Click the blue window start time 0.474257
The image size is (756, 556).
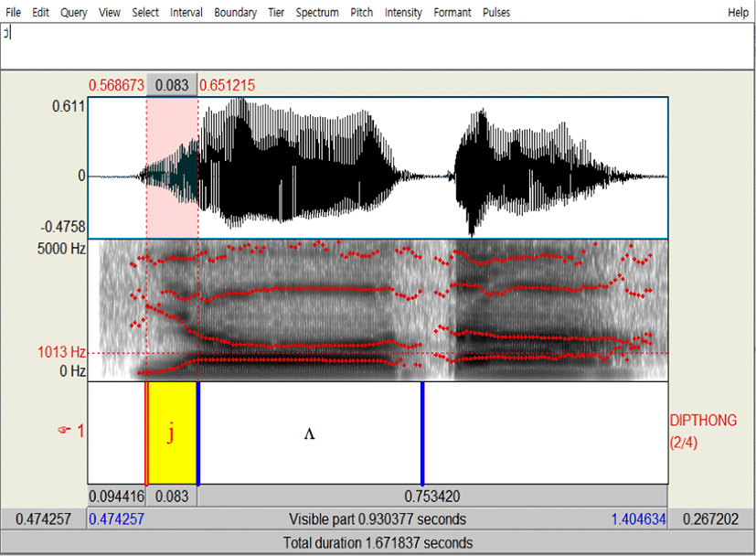click(x=116, y=519)
